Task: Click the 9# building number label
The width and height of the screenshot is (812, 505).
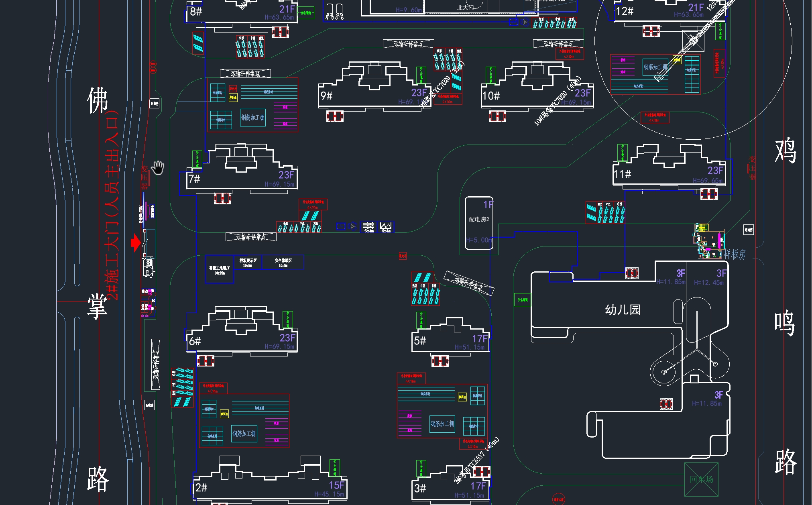Action: [326, 96]
